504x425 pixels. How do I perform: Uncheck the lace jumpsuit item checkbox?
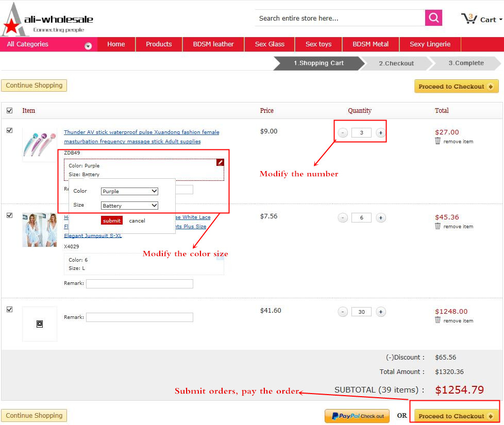[9, 215]
